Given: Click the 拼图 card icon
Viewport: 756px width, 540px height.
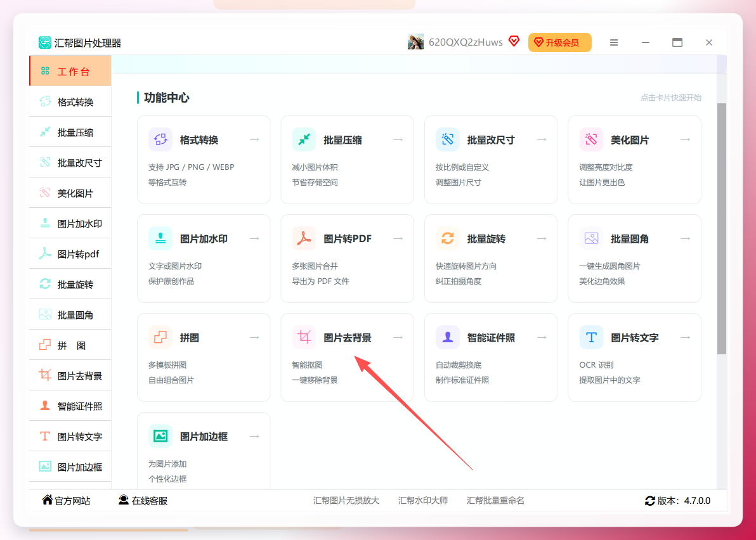Looking at the screenshot, I should [160, 337].
